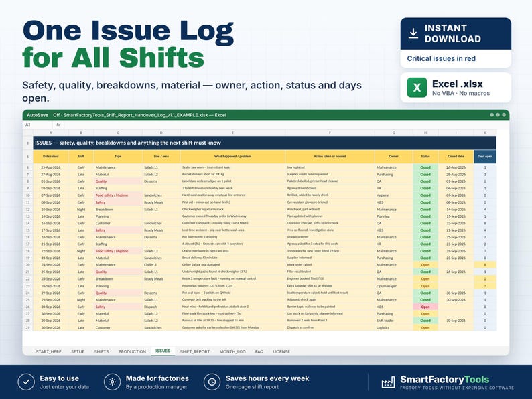This screenshot has height=399, width=532.
Task: Click the Checkweigher reject arm stuck cell
Action: (232, 210)
